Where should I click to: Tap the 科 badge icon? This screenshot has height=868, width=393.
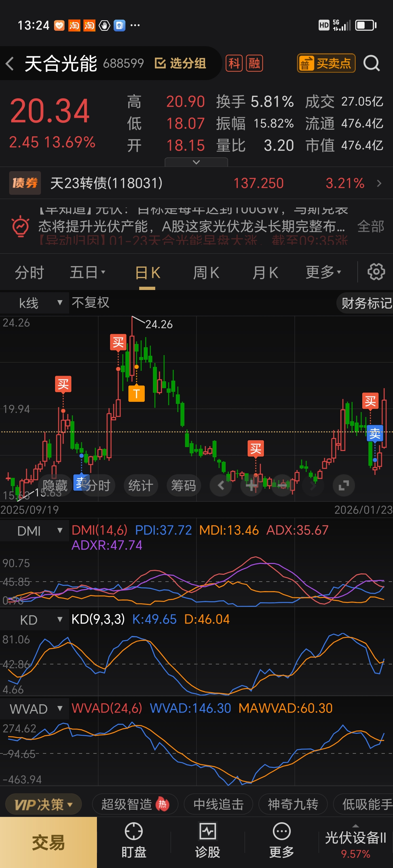click(x=234, y=63)
